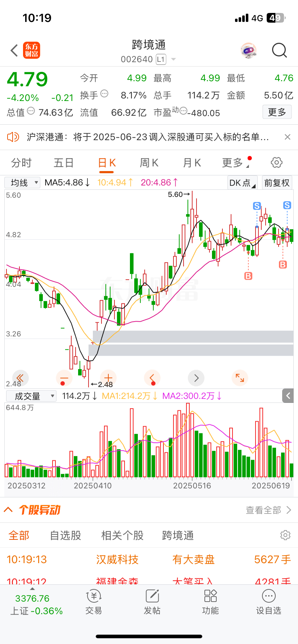
Task: Tap the first S sell marker
Action: (257, 206)
